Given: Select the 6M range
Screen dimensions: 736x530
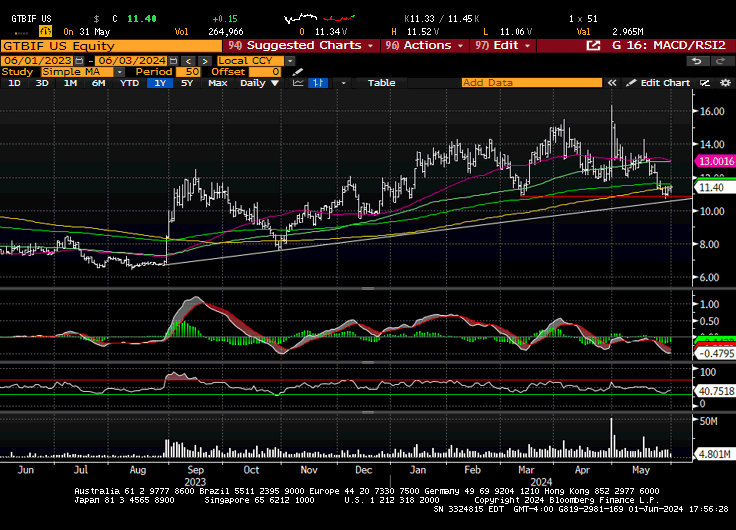Looking at the screenshot, I should tap(98, 83).
